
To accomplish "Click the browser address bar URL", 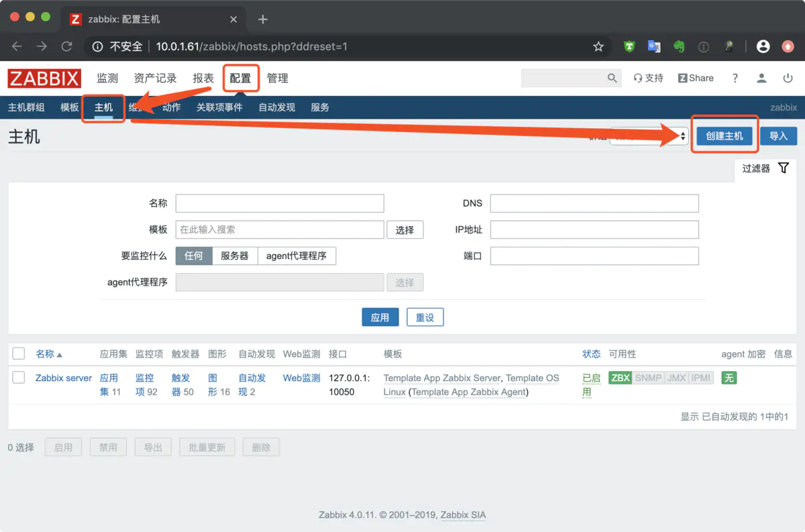I will click(252, 46).
